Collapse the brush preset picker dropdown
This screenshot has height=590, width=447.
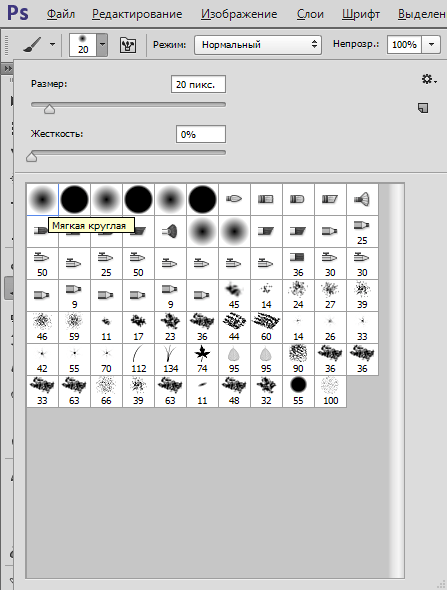click(x=102, y=44)
